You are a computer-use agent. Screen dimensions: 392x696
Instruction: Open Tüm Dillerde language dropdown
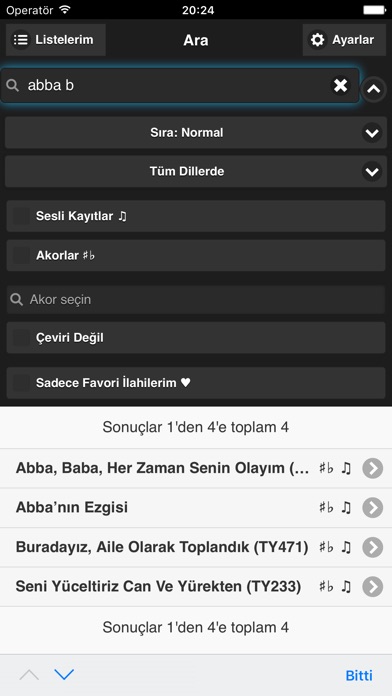[196, 171]
